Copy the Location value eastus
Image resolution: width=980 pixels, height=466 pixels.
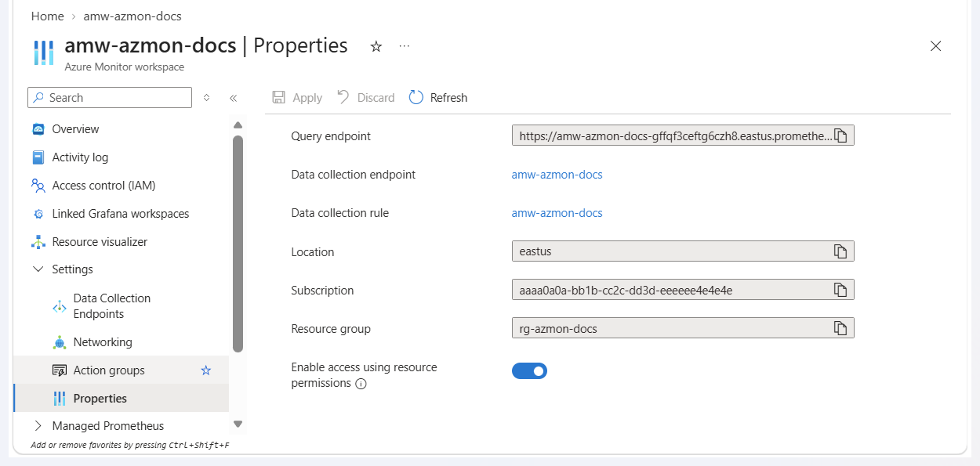pos(840,251)
